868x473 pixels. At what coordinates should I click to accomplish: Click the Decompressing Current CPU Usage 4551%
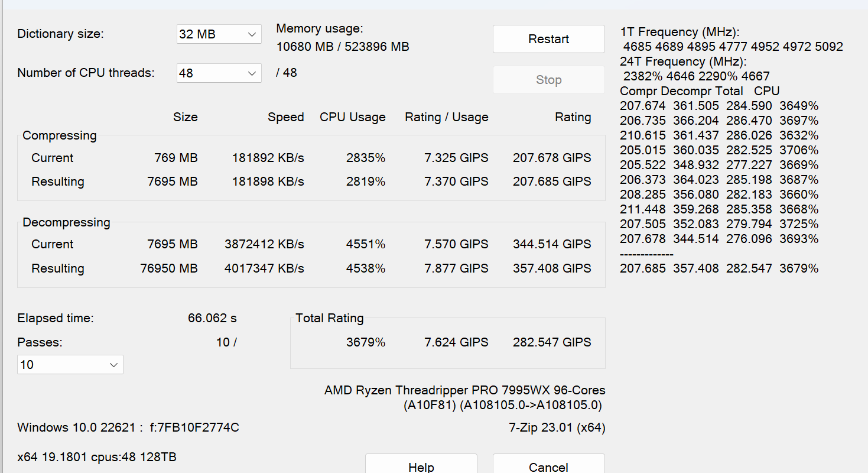point(366,244)
